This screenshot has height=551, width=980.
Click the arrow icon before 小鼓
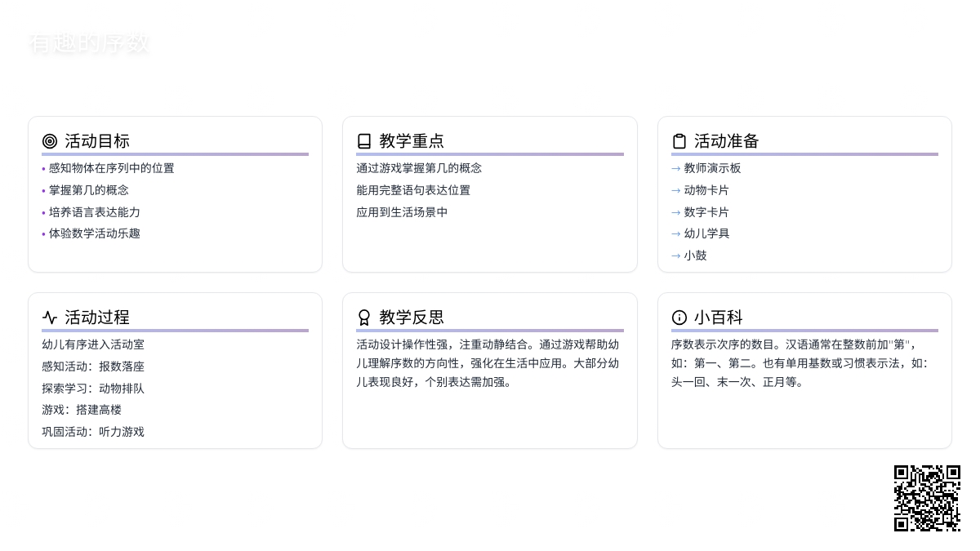click(x=675, y=256)
